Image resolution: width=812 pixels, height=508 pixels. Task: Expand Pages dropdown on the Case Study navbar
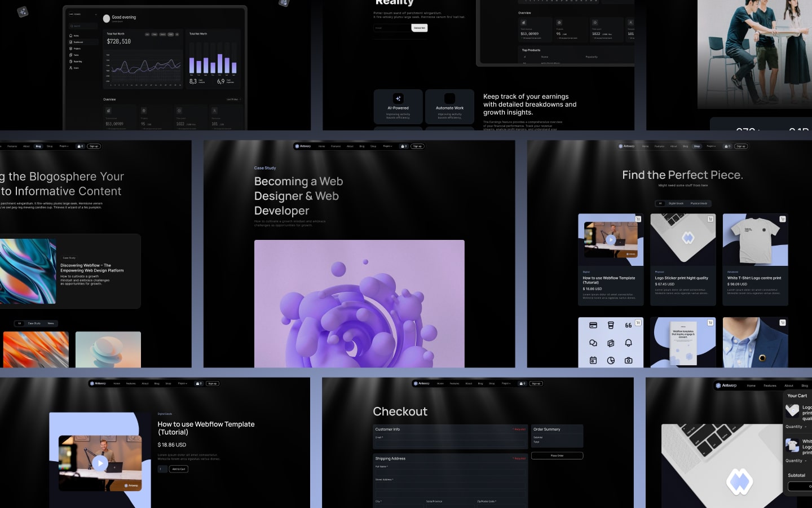click(x=387, y=146)
